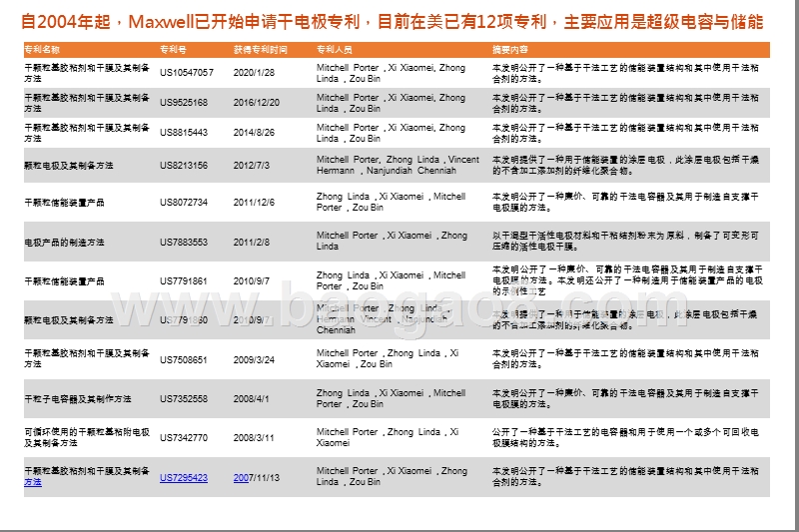Click the inventors cell of the US7352558 row
The height and width of the screenshot is (532, 799).
tap(391, 398)
